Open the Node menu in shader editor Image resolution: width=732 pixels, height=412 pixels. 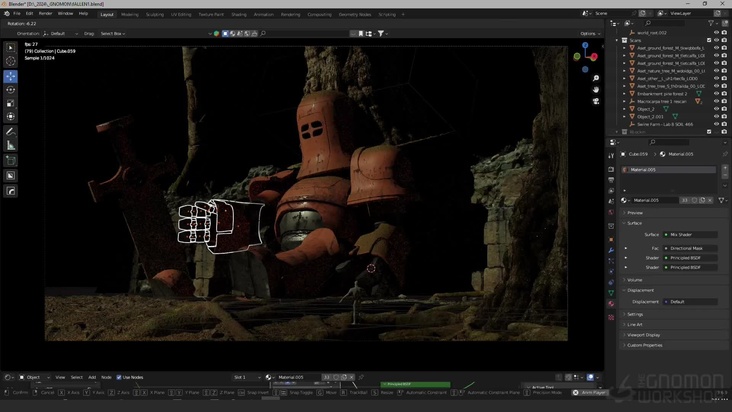pos(106,377)
